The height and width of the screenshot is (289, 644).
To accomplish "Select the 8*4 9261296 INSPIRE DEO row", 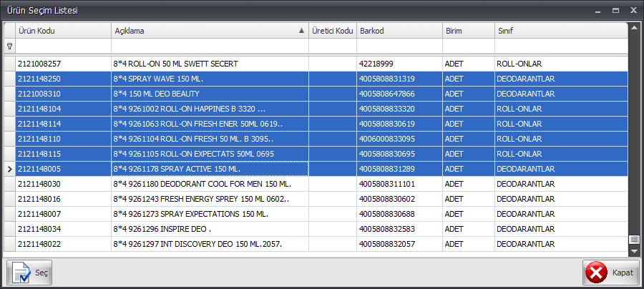I will [x=209, y=229].
